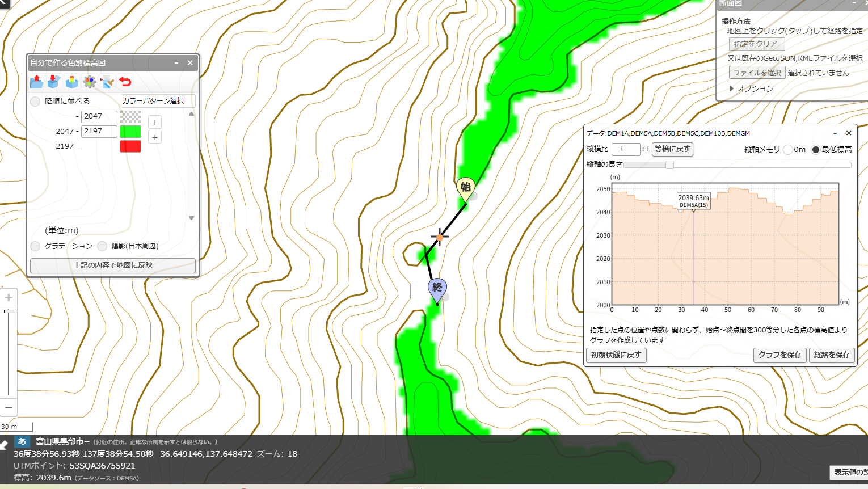Click the 2197 elevation value input field
This screenshot has height=489, width=868.
tap(99, 131)
